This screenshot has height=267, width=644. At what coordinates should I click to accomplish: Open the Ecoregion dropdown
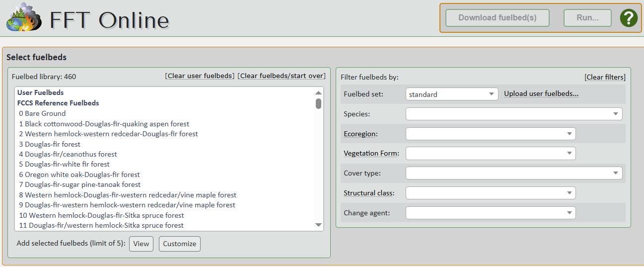pos(490,134)
